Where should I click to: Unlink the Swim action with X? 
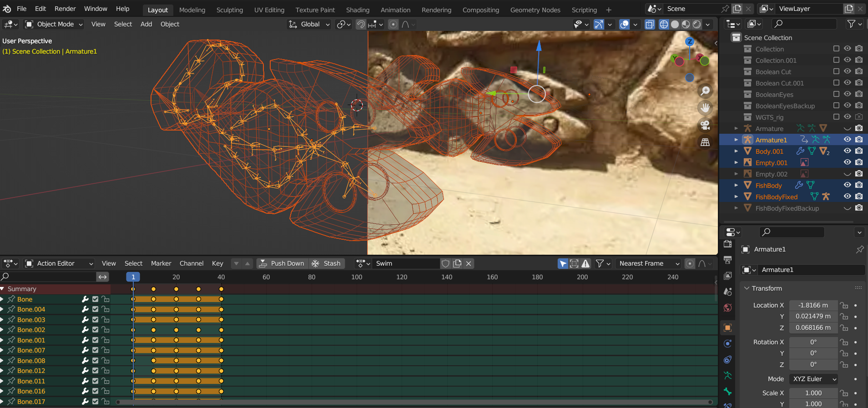click(469, 263)
